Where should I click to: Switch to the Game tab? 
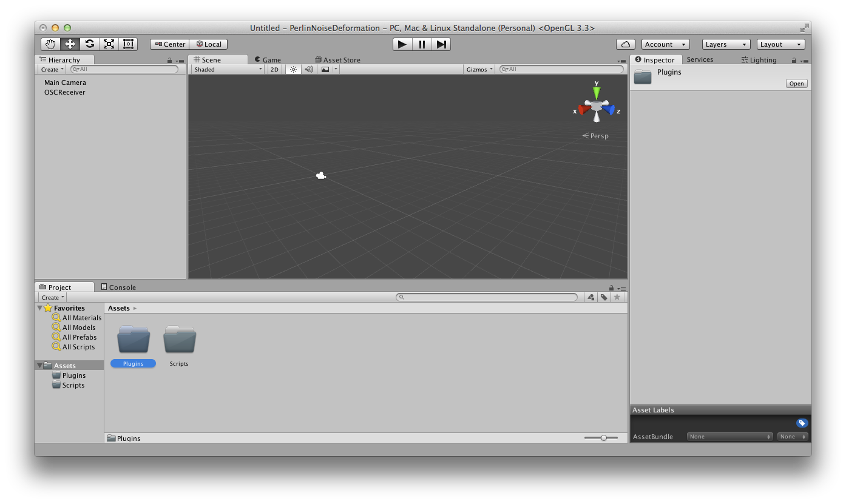click(268, 59)
